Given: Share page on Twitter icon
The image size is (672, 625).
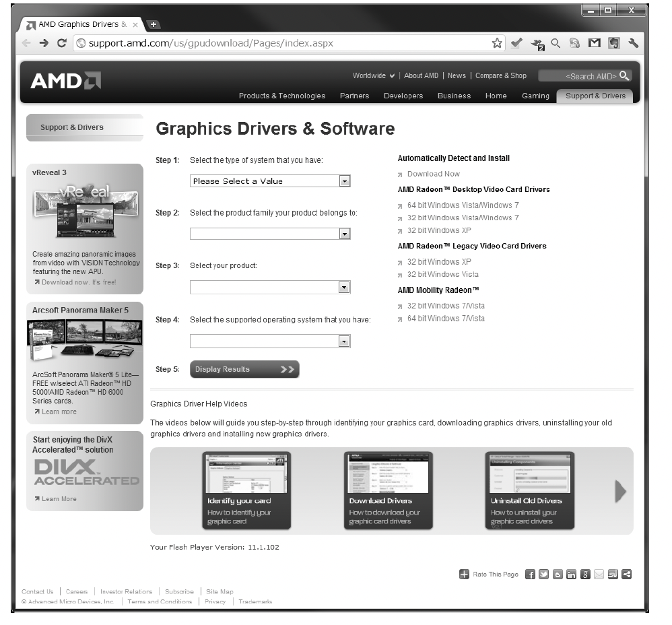Looking at the screenshot, I should (544, 574).
